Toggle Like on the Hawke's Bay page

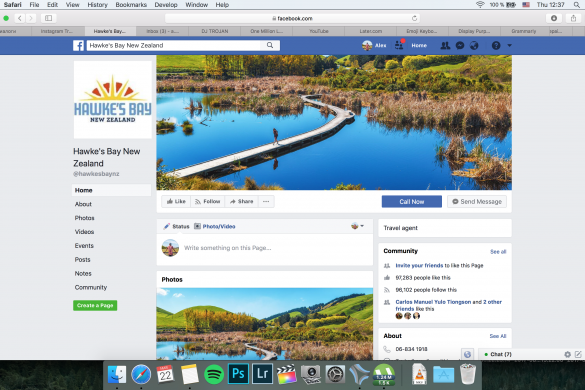pos(176,202)
